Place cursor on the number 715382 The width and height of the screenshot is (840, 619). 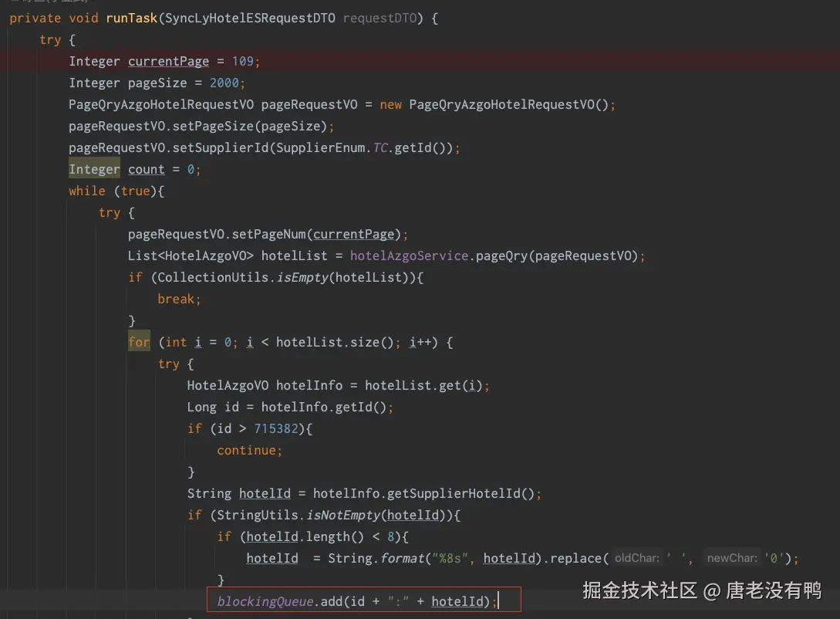point(276,428)
